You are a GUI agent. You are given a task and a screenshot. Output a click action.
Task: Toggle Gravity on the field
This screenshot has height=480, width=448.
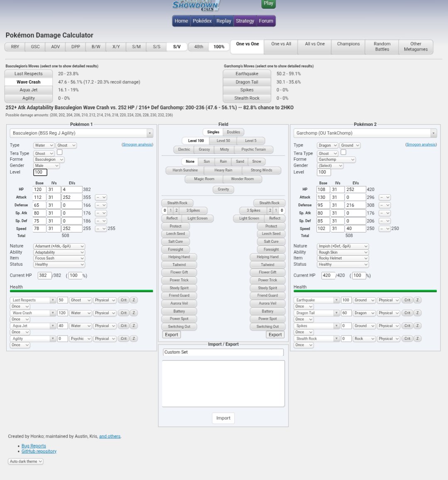223,189
